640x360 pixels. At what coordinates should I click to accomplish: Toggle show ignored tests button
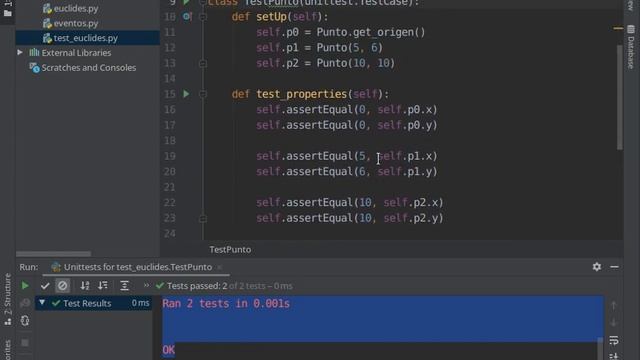coord(62,286)
